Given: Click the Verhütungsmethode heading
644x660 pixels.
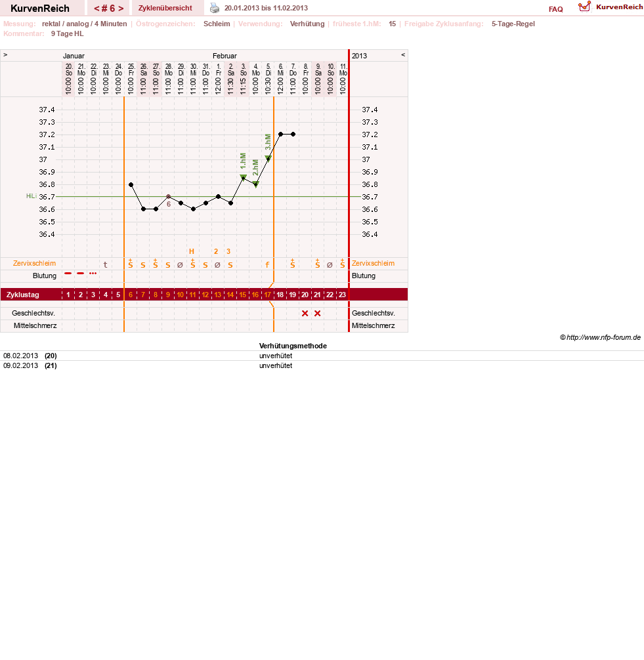Looking at the screenshot, I should (293, 346).
